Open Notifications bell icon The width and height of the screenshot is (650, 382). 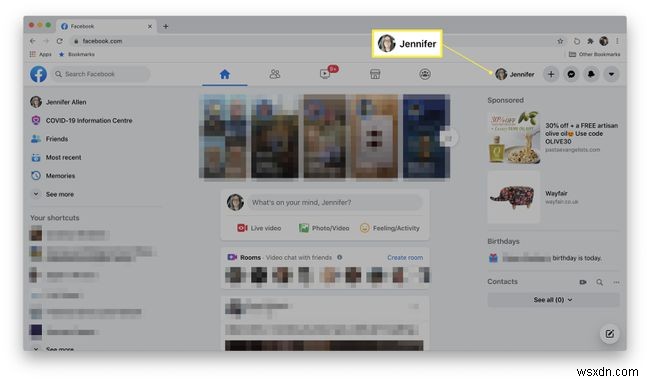[591, 74]
